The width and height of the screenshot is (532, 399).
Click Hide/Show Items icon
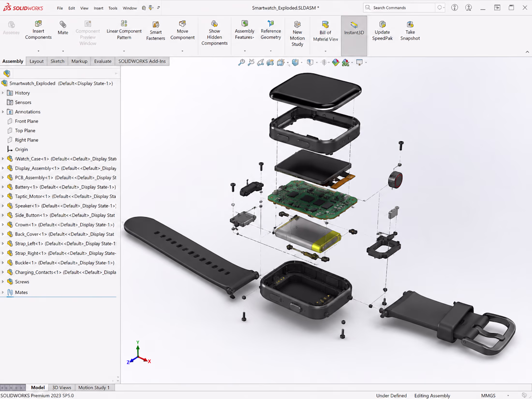310,62
